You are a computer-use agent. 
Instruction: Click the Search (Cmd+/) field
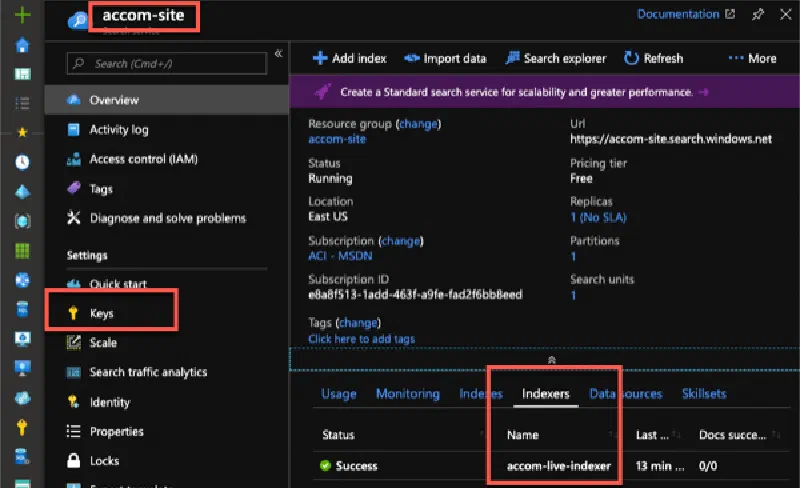coord(167,63)
